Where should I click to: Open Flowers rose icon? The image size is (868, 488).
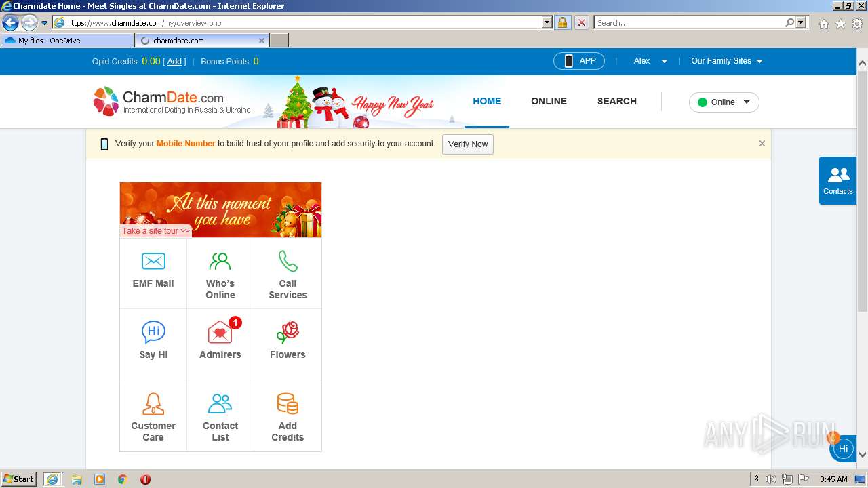click(x=288, y=332)
